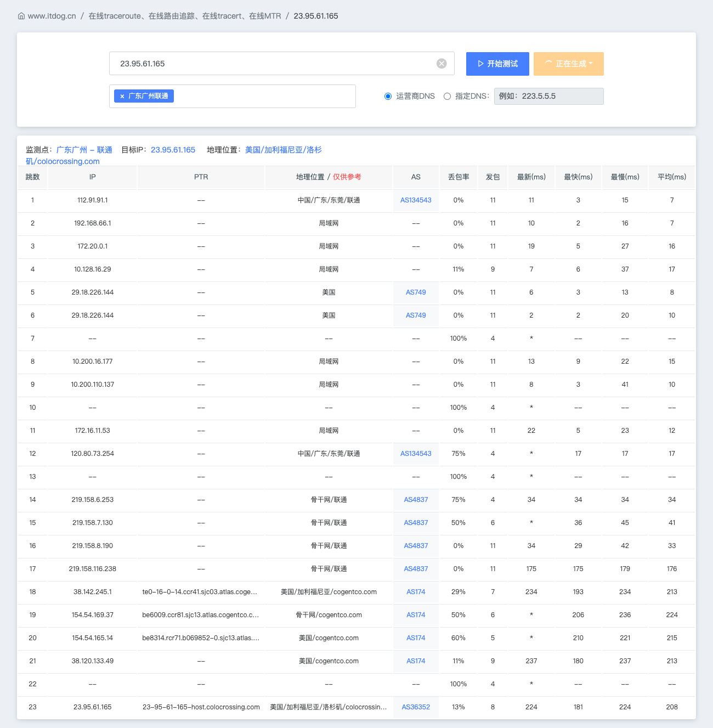The image size is (713, 728).
Task: Click IP cell 154.54.165.14
Action: [93, 638]
